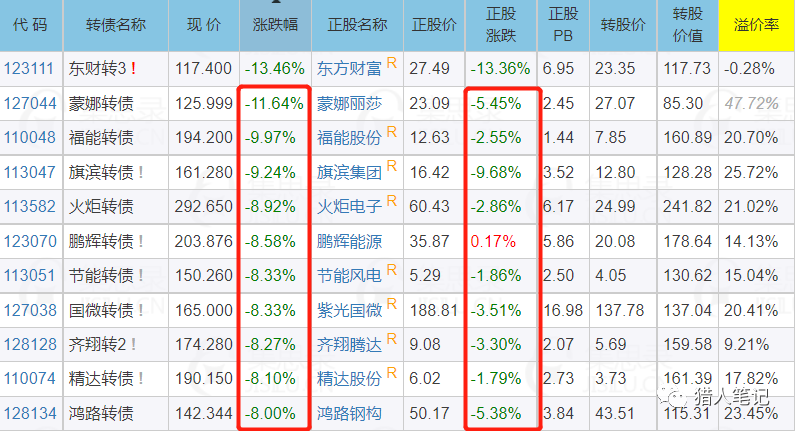This screenshot has height=431, width=795.
Task: Sort by 正股PB column header
Action: tap(563, 25)
